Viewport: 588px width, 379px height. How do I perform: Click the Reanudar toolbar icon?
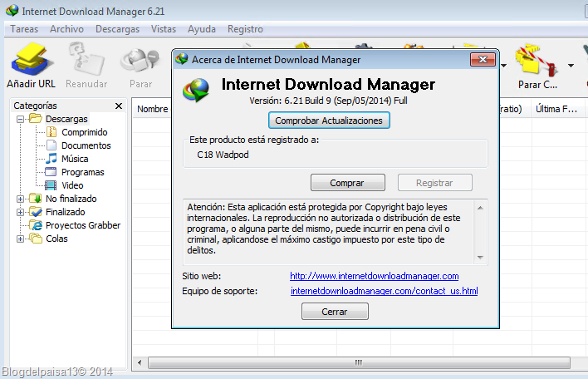[x=86, y=59]
